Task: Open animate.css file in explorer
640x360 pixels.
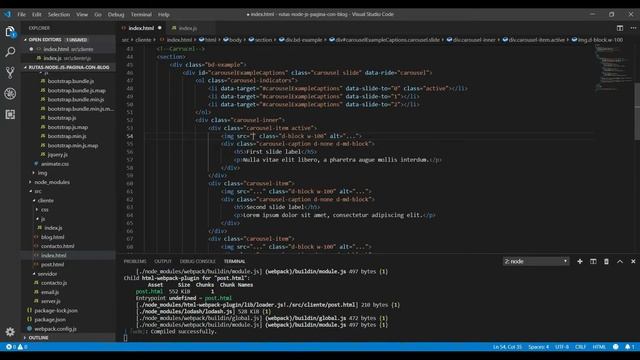Action: (x=55, y=164)
